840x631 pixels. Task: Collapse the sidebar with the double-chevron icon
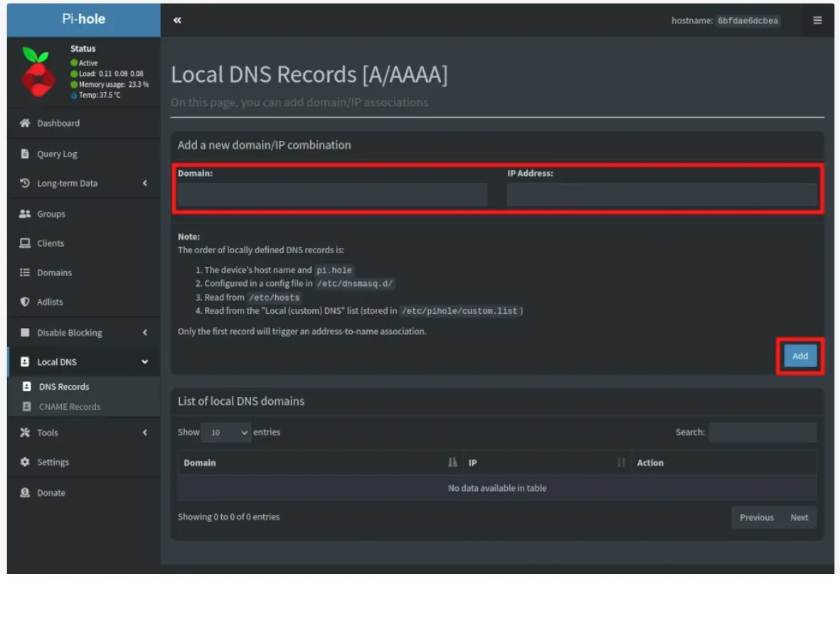click(x=176, y=20)
